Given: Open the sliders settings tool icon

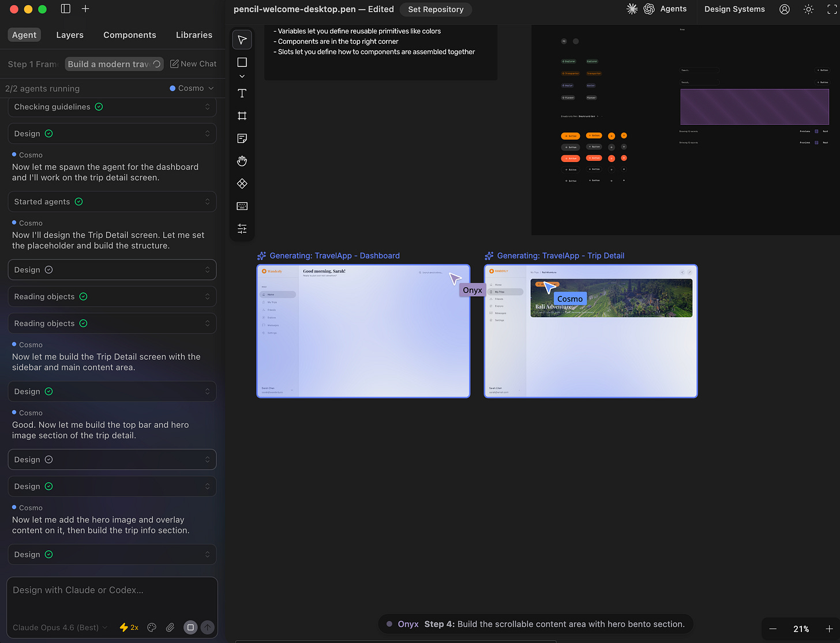Looking at the screenshot, I should 242,228.
